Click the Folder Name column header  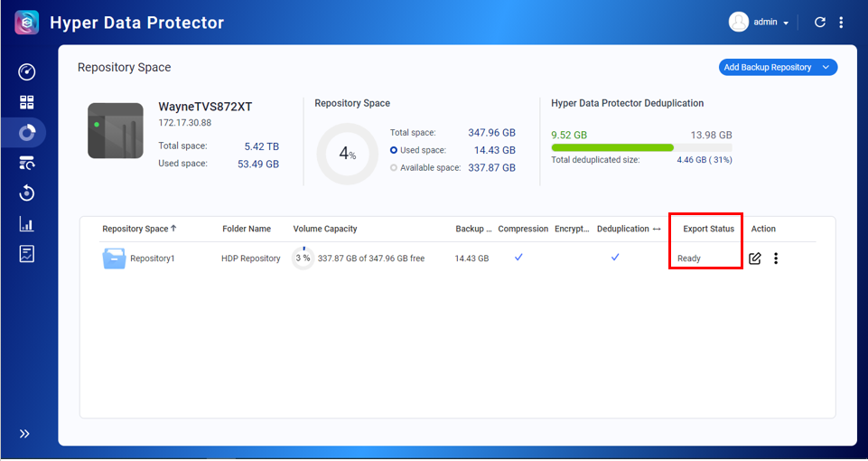click(247, 229)
